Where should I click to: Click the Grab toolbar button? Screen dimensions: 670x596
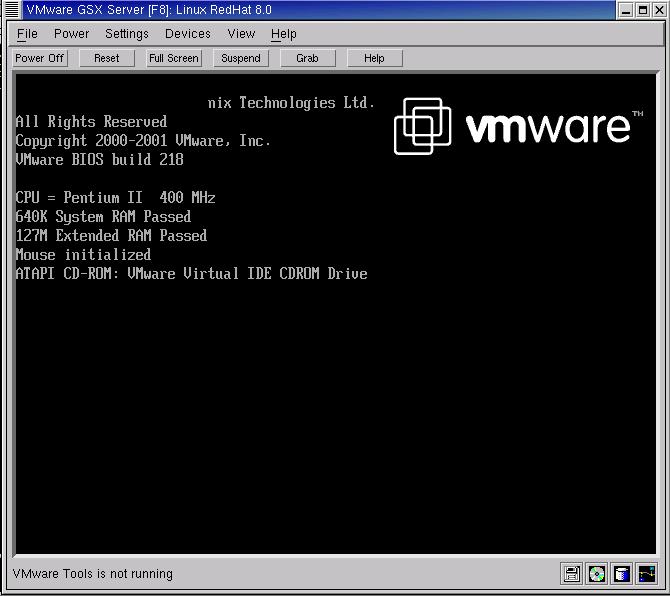point(308,58)
